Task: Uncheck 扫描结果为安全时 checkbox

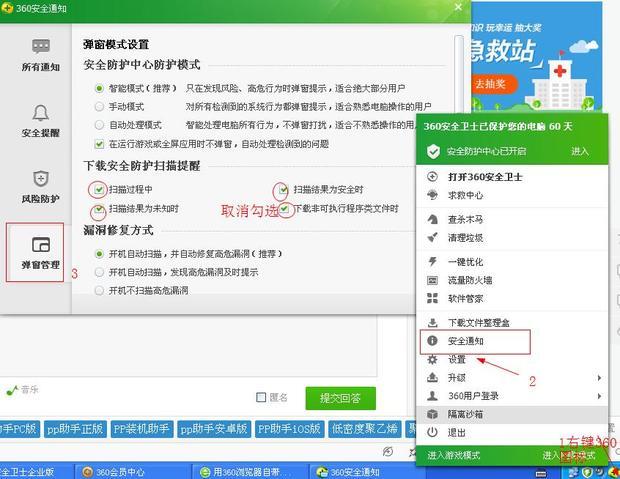Action: pyautogui.click(x=283, y=189)
